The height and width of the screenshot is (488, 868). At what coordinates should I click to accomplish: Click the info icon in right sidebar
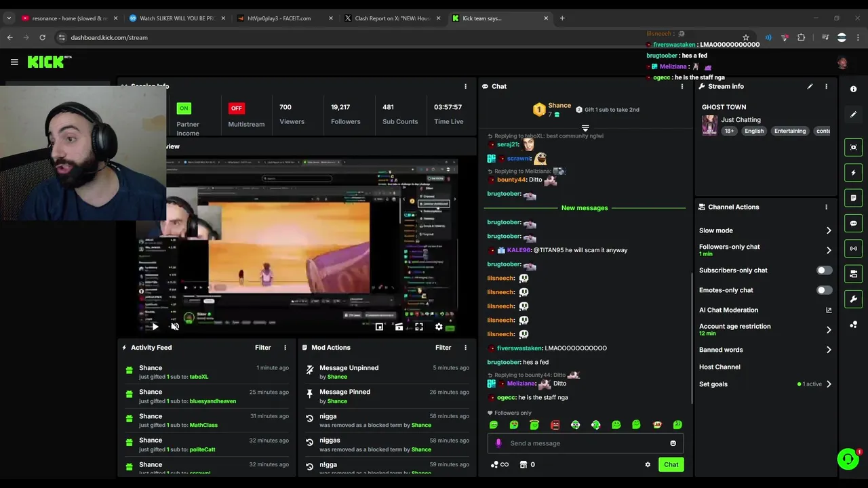[853, 89]
